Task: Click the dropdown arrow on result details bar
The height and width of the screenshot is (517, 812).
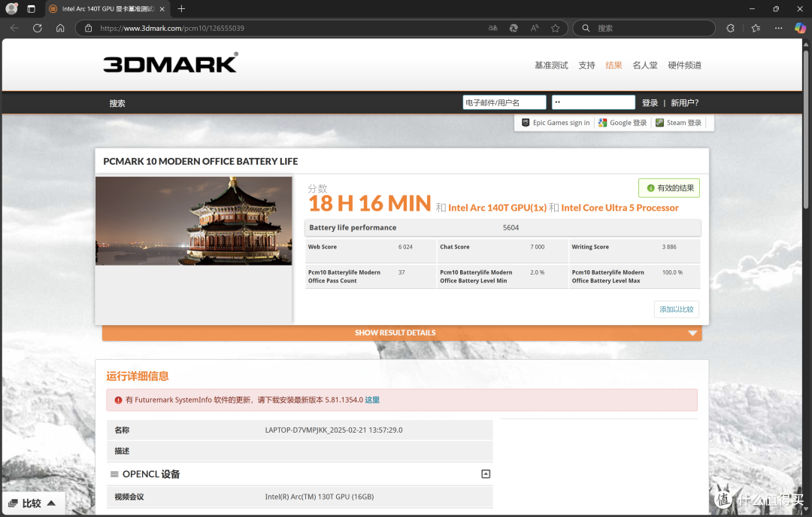Action: pyautogui.click(x=692, y=333)
